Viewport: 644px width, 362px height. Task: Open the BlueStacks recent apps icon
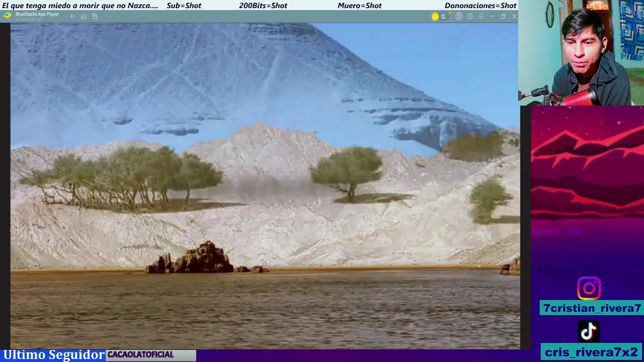[x=95, y=17]
